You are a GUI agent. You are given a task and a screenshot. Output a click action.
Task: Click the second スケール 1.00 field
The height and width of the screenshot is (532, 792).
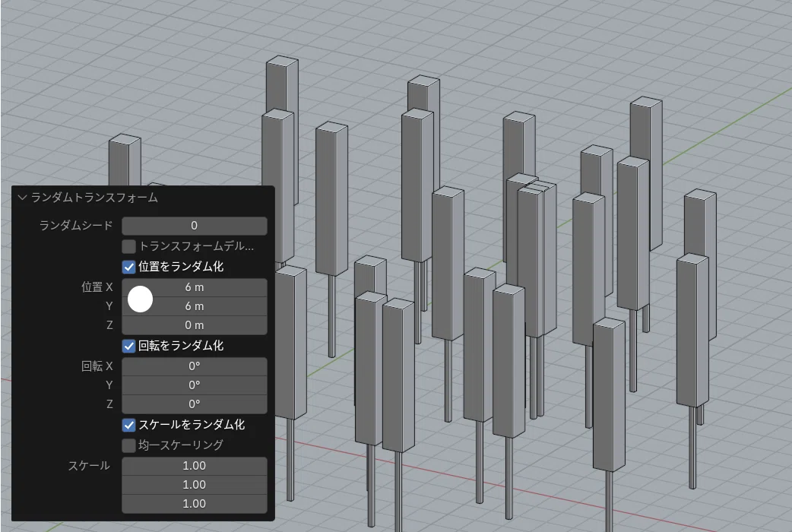195,485
